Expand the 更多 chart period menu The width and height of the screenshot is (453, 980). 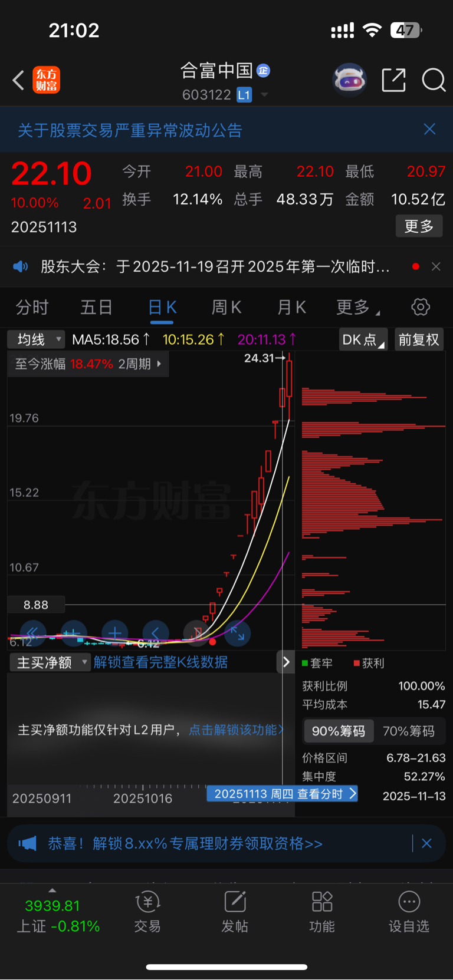click(357, 307)
